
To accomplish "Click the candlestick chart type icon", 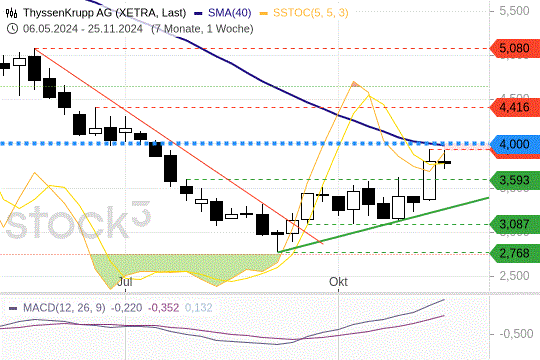I will pyautogui.click(x=11, y=13).
